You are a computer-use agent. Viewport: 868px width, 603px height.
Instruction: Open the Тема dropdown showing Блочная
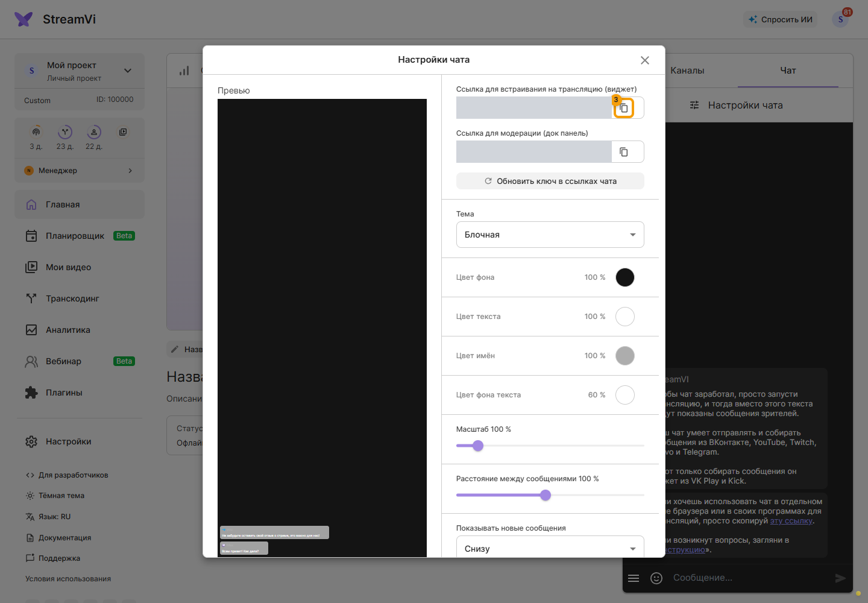(x=550, y=235)
